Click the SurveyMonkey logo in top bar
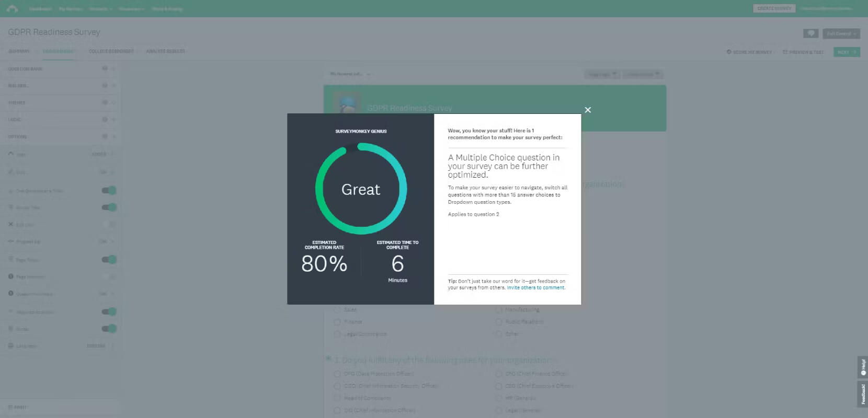 coord(12,8)
